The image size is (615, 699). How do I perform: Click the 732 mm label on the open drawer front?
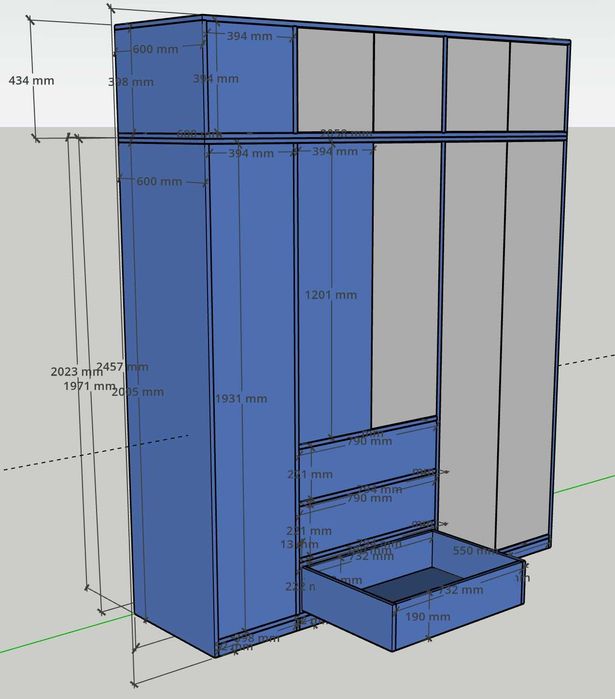tap(460, 590)
